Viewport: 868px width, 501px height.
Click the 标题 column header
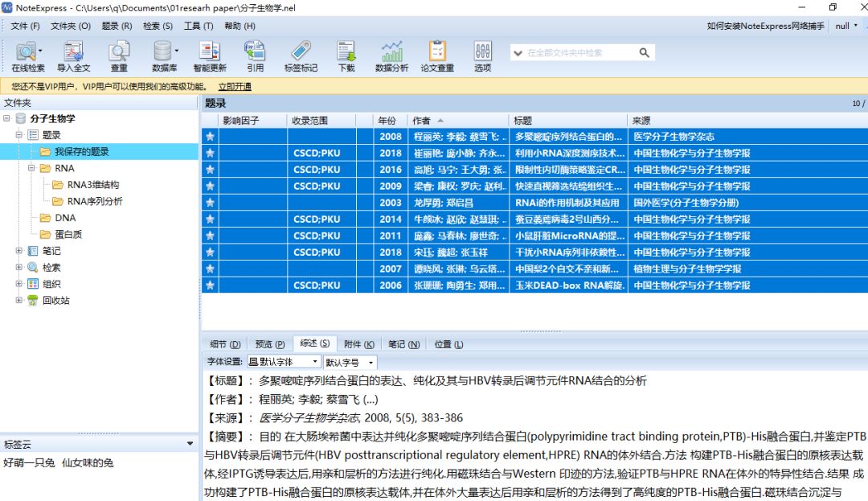[568, 121]
